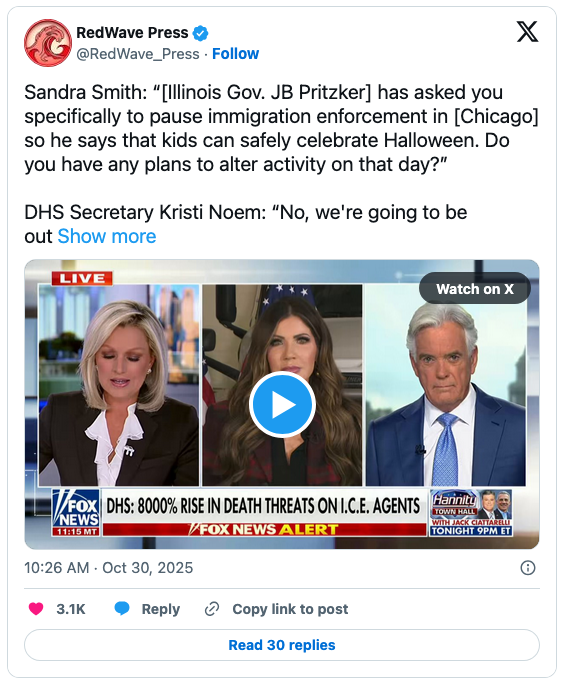567x685 pixels.
Task: Click the blue verified badge
Action: 201,33
